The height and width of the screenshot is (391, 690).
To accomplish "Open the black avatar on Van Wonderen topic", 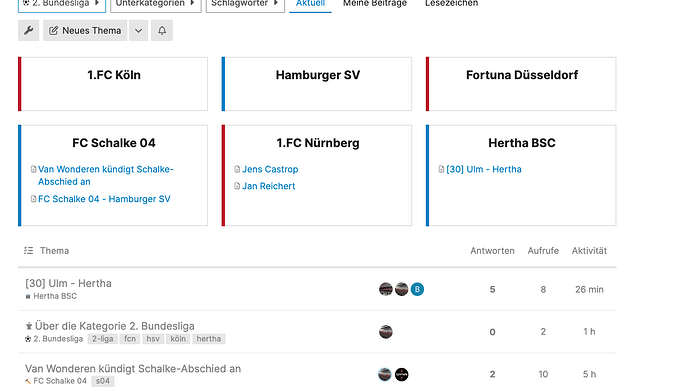I will tap(401, 374).
